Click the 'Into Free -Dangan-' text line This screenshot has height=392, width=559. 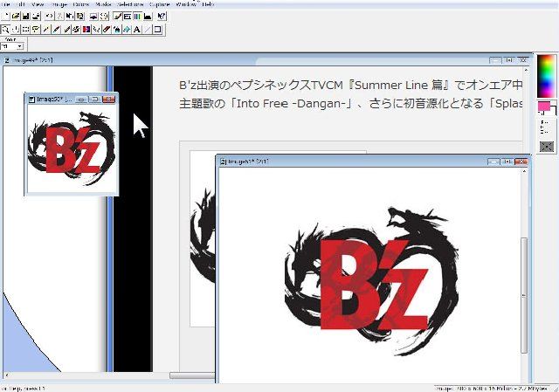pos(350,103)
